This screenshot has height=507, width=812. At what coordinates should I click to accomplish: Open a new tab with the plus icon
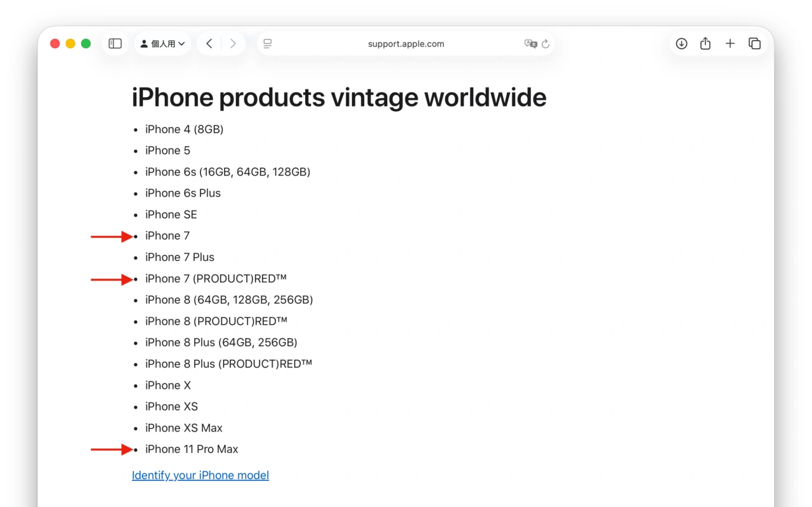[x=730, y=43]
